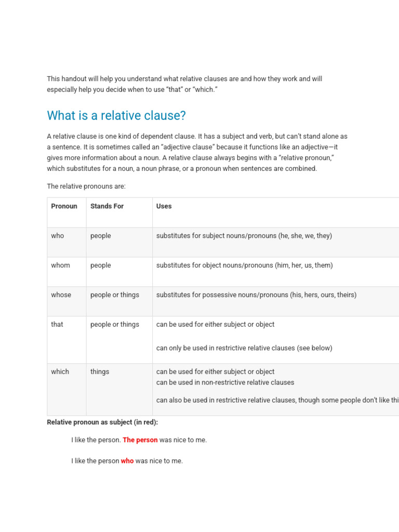This screenshot has height=532, width=399.
Task: Click 'Relative pronoun as subject (in red):' label
Action: [102, 422]
